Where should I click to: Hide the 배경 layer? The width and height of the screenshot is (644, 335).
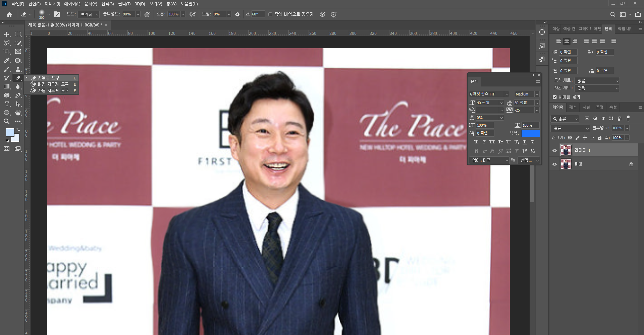tap(554, 164)
